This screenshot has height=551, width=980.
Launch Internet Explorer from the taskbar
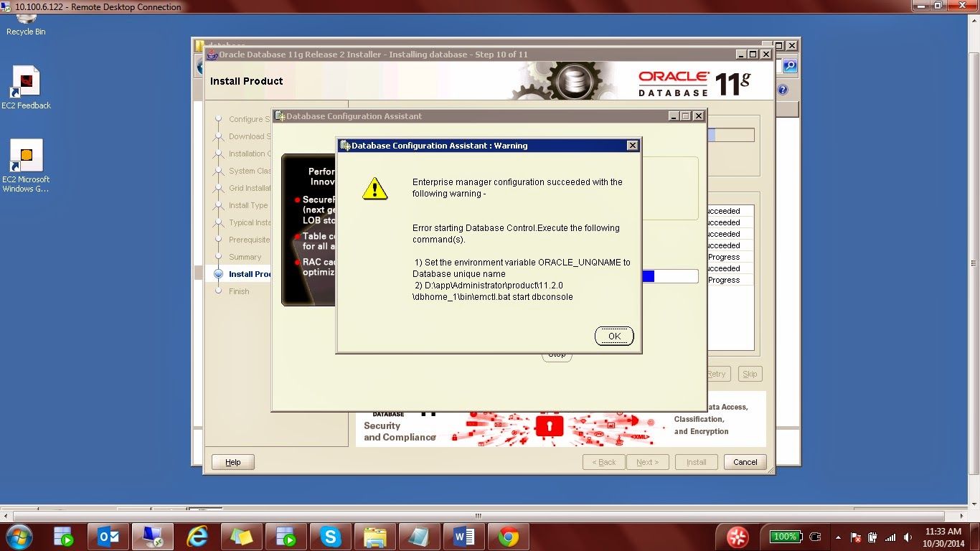197,537
